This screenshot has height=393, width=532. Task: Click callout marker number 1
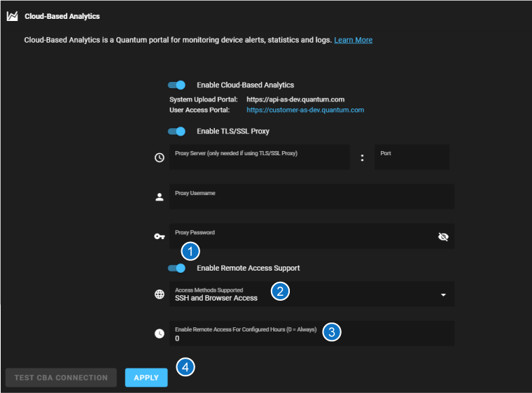coord(190,252)
